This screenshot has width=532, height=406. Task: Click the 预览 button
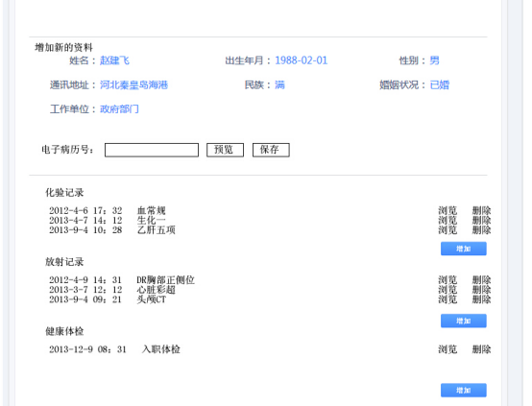[x=225, y=150]
